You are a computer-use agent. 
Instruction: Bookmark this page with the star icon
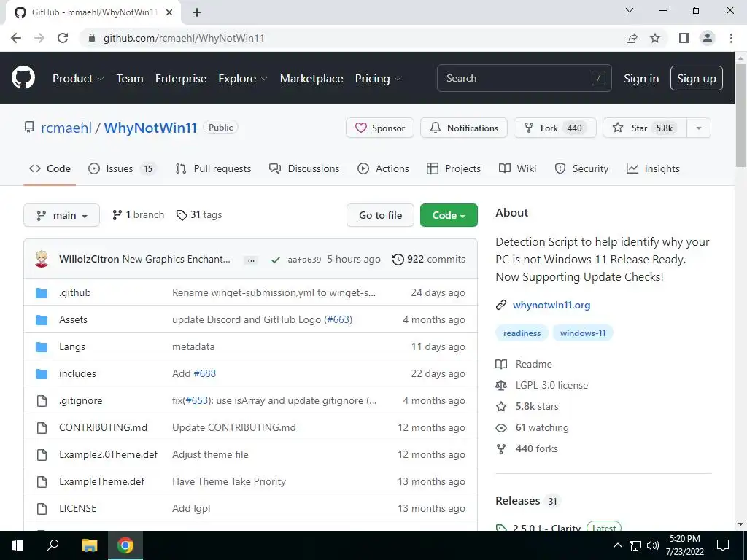[x=655, y=38]
